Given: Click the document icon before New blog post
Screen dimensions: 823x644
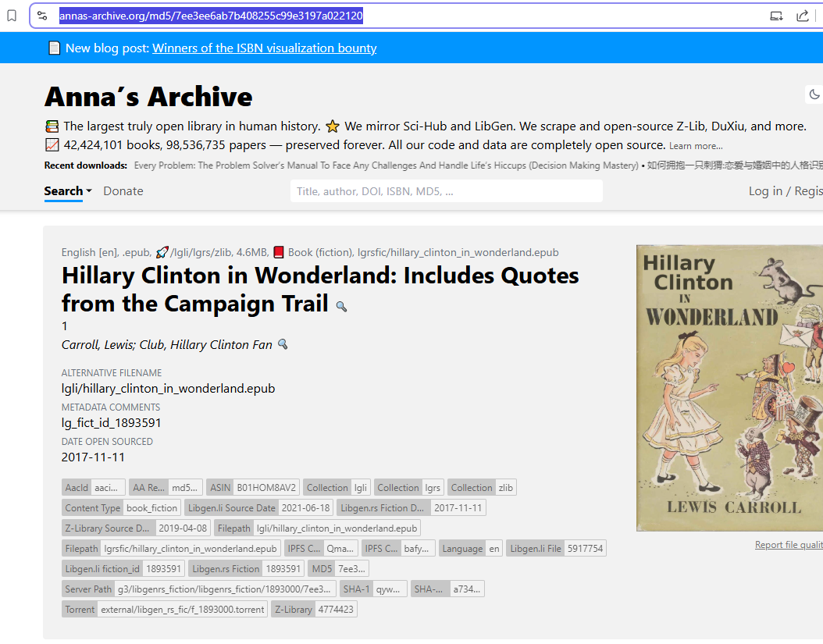Looking at the screenshot, I should point(54,48).
